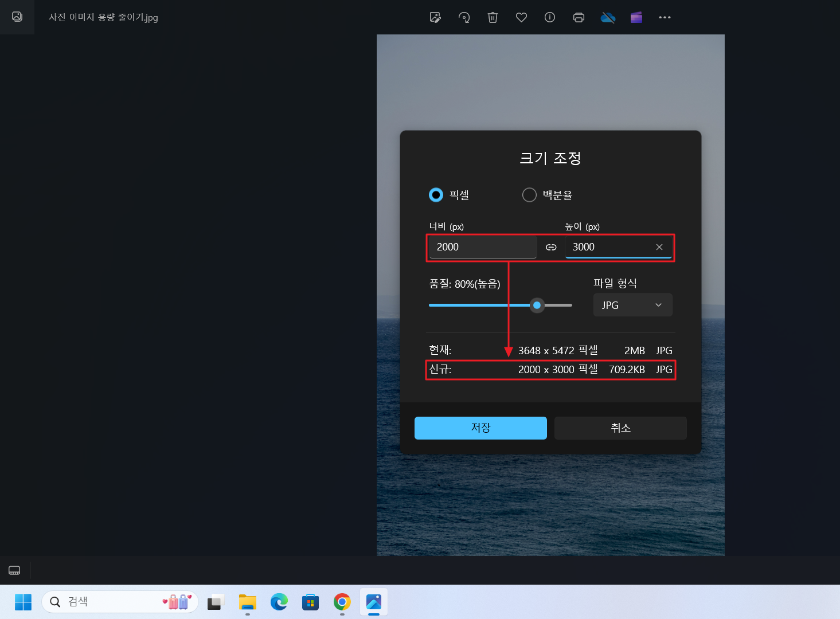The image size is (840, 619).
Task: Add photo to favorites with heart icon
Action: [521, 17]
